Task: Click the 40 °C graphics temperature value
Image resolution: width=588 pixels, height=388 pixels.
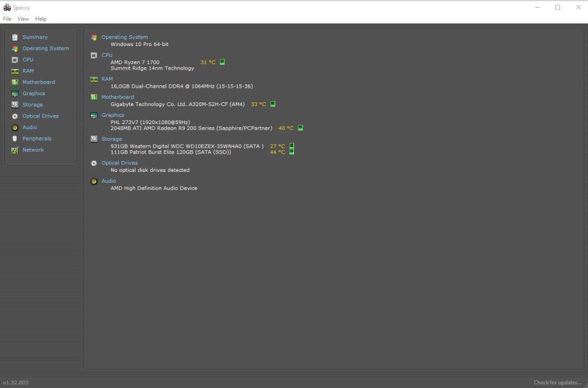Action: click(286, 128)
